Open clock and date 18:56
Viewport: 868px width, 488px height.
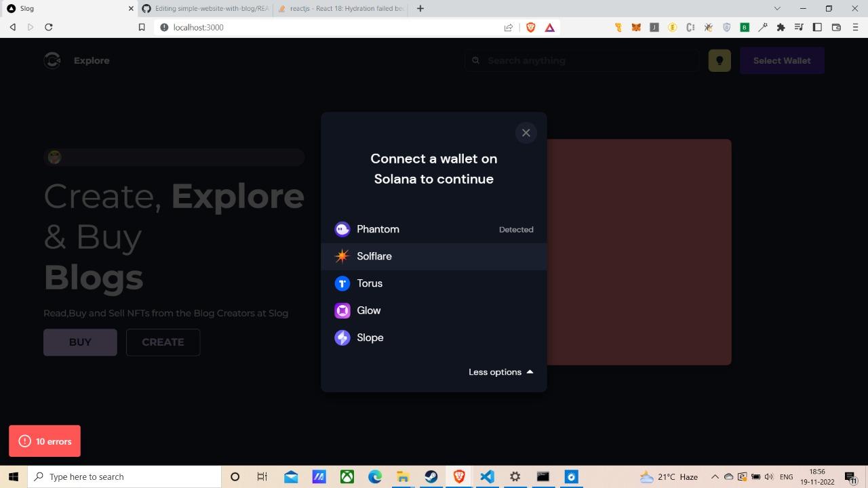click(x=817, y=476)
